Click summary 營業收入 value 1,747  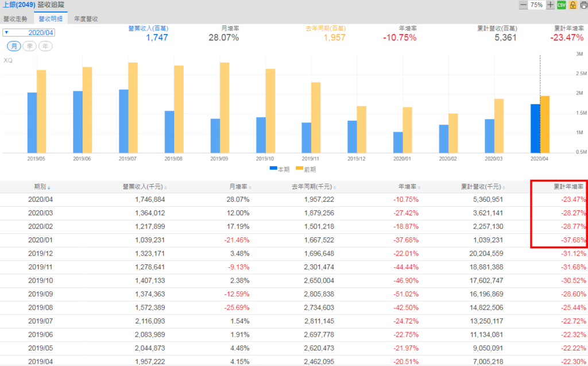[x=157, y=37]
